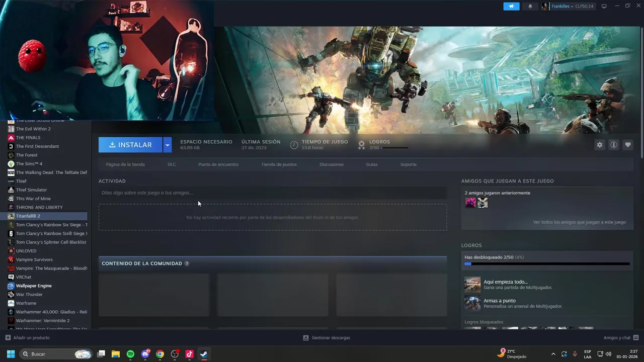Click the activity status input field
Image resolution: width=644 pixels, height=362 pixels.
tap(273, 193)
